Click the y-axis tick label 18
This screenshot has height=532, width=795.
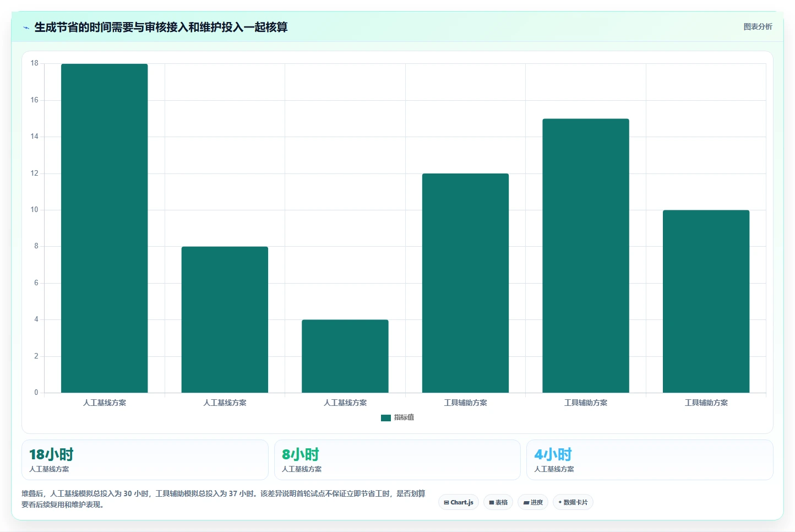[x=35, y=63]
